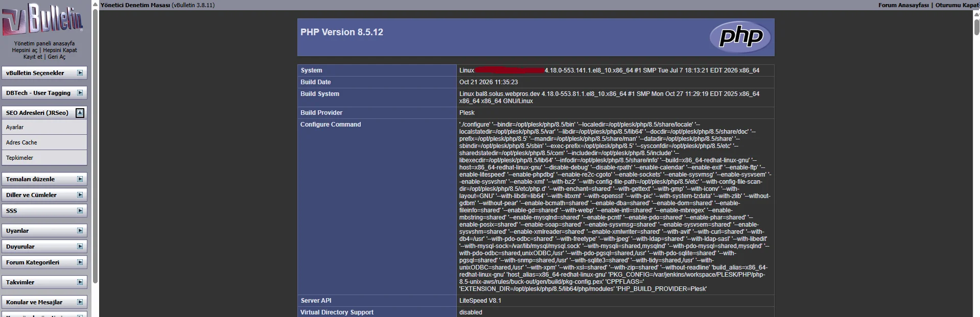Screen dimensions: 980x317
Task: Select Takvimler menu header
Action: 44,282
